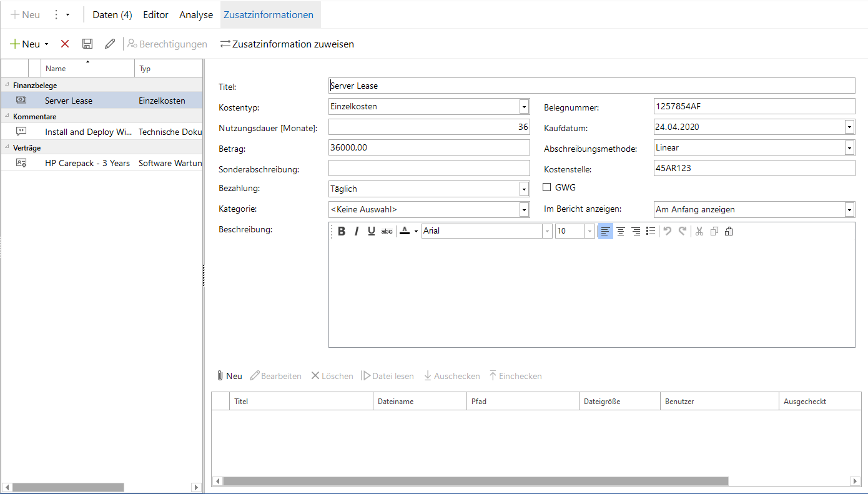Click the Betrag field showing 36000,00
868x494 pixels.
[429, 147]
